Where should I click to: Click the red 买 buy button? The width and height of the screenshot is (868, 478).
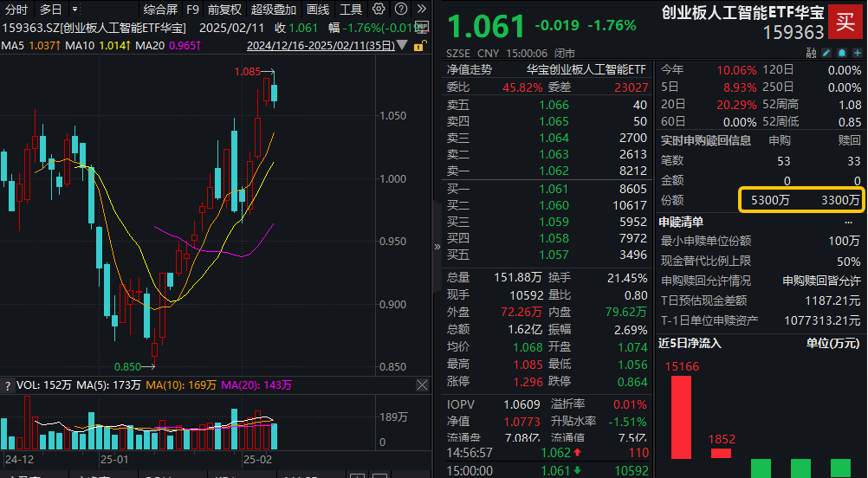pos(845,23)
